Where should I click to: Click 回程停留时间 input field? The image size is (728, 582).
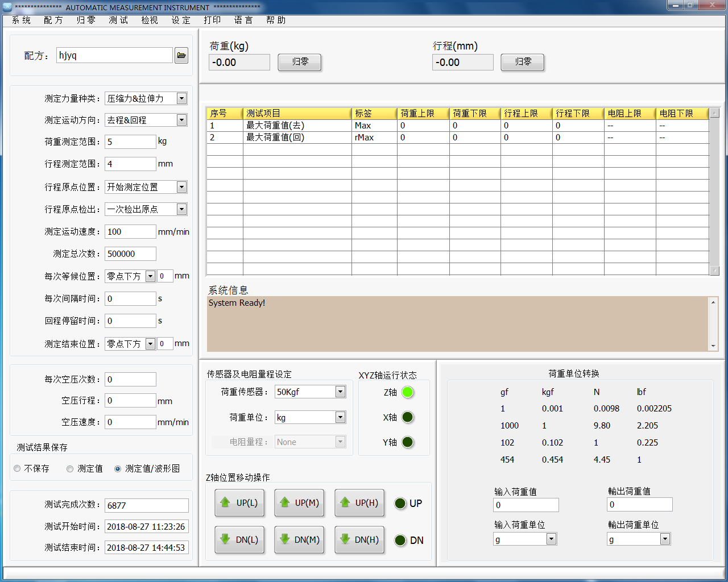click(130, 321)
